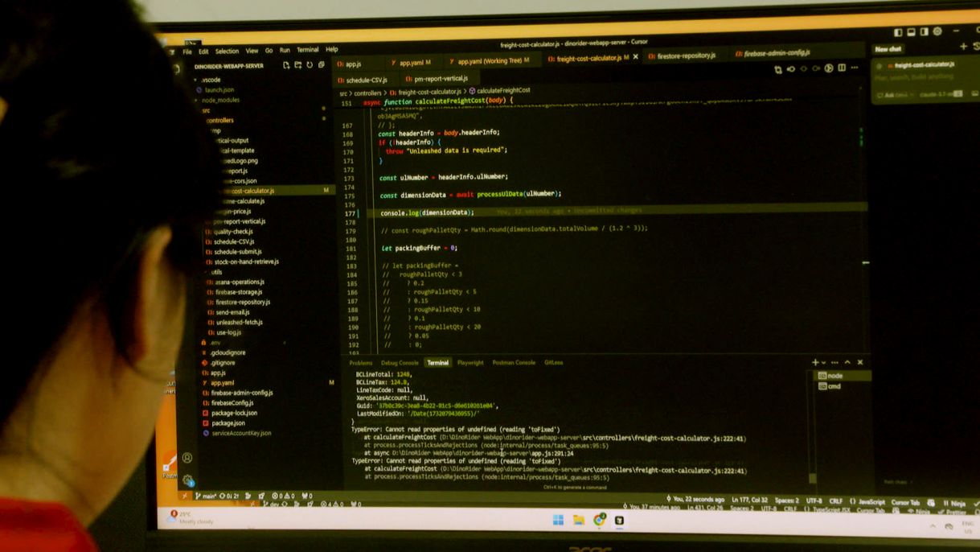980x552 pixels.
Task: Refresh the Explorer file tree
Action: [x=310, y=65]
